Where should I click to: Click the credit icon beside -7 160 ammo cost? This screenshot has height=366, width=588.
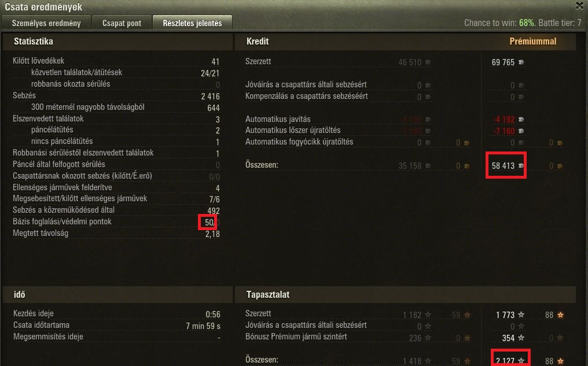[x=521, y=131]
